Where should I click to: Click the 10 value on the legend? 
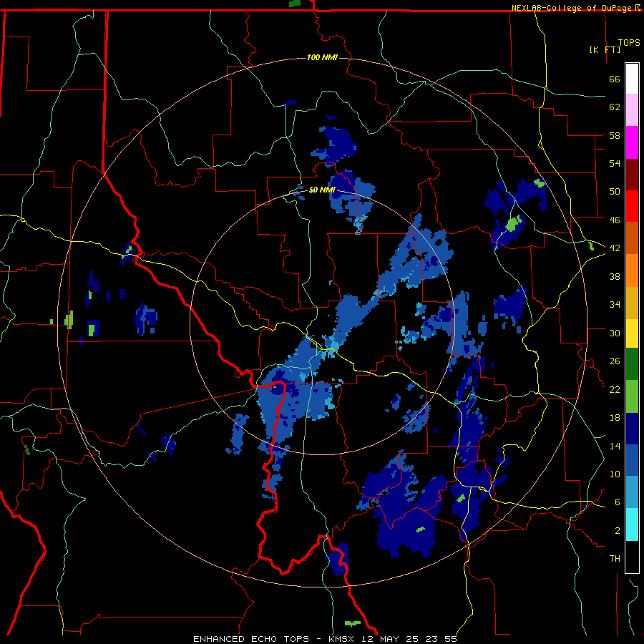[615, 474]
